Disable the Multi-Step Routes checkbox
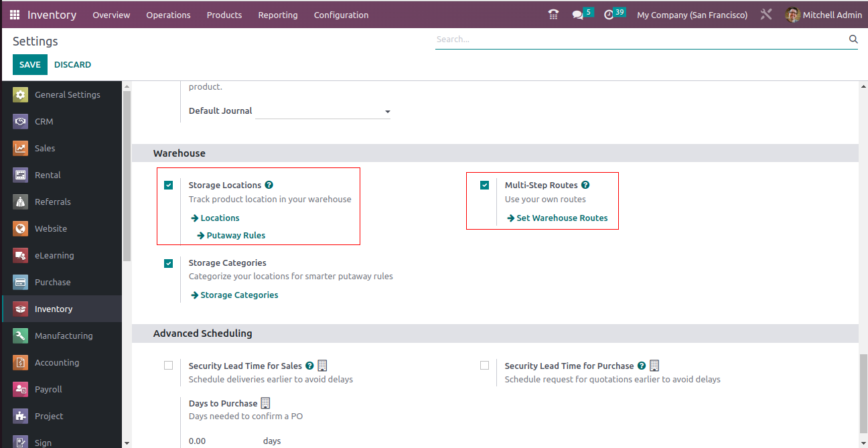 tap(485, 185)
